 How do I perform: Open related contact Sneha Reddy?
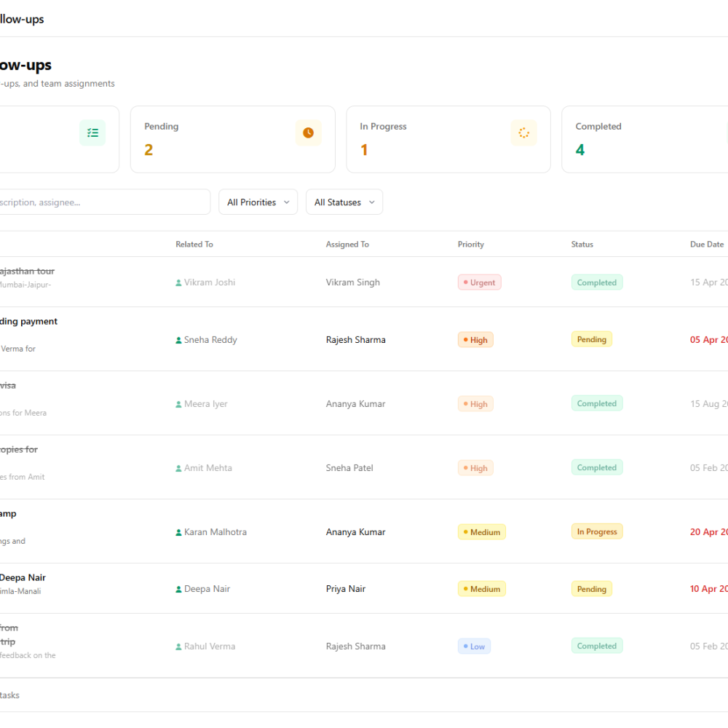pos(210,340)
